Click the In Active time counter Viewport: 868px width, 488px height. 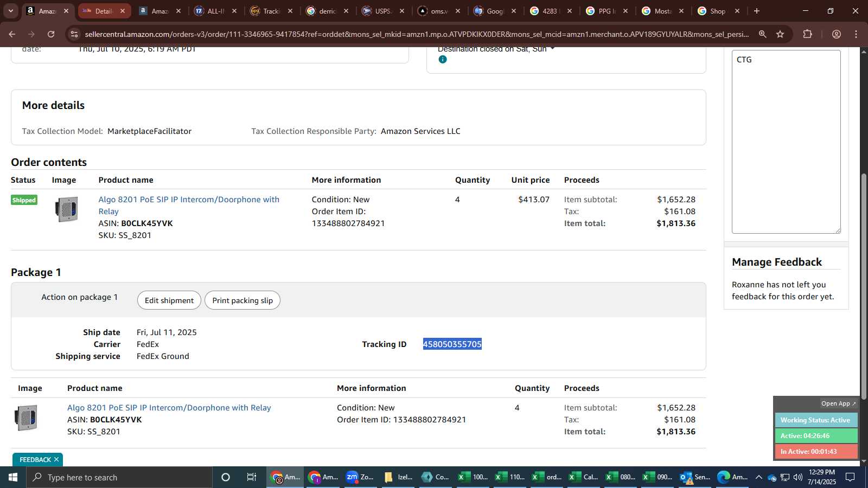coord(816,452)
